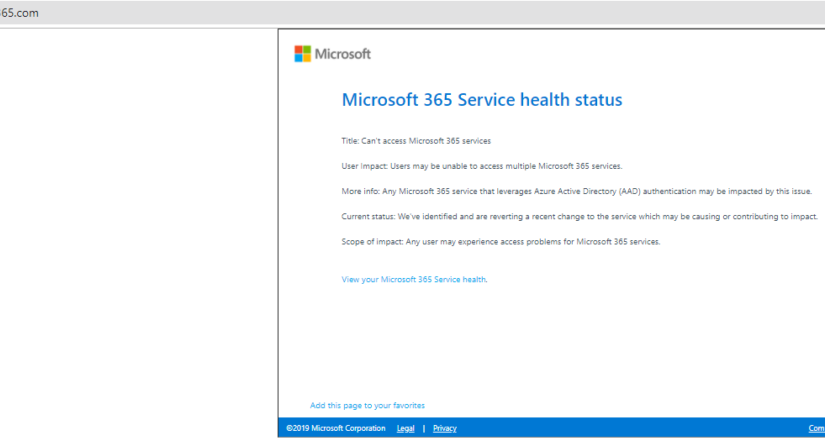This screenshot has height=446, width=825.
Task: Click the Microsoft logo
Action: coord(333,54)
